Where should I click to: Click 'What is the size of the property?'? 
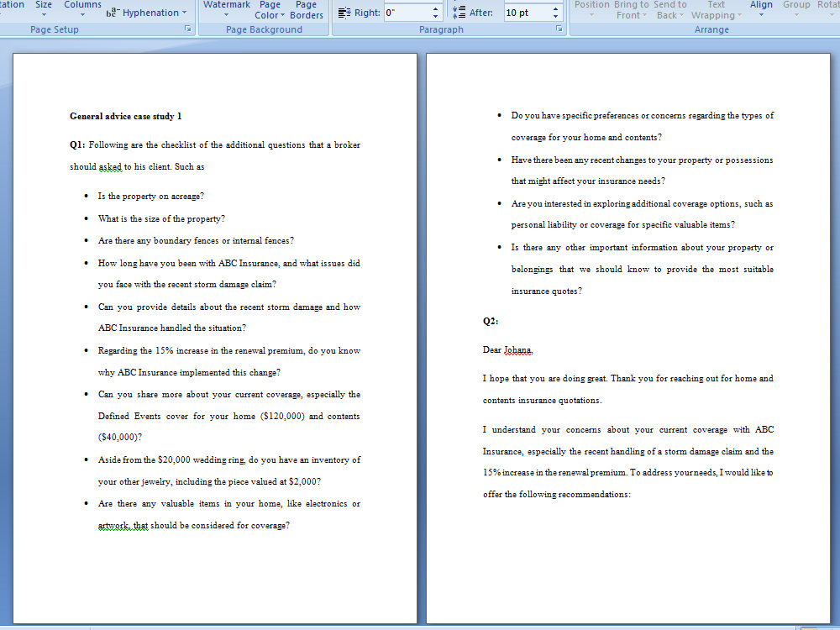coord(161,218)
